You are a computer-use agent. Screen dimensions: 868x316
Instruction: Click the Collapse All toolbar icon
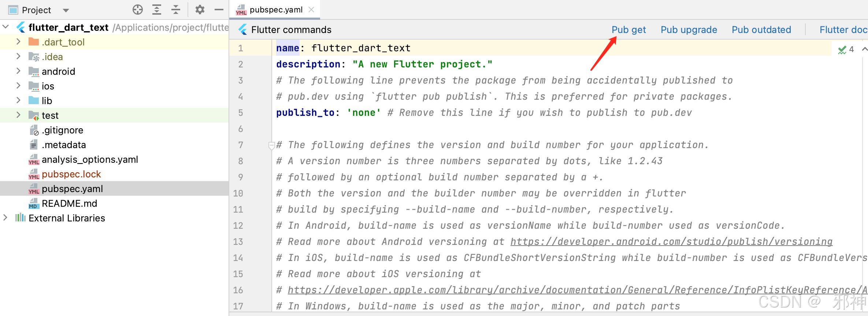pos(176,10)
